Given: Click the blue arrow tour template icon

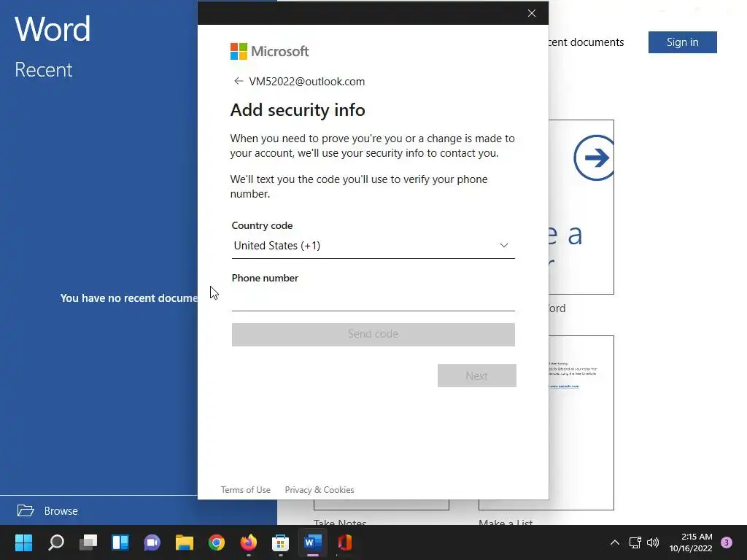Looking at the screenshot, I should coord(594,157).
